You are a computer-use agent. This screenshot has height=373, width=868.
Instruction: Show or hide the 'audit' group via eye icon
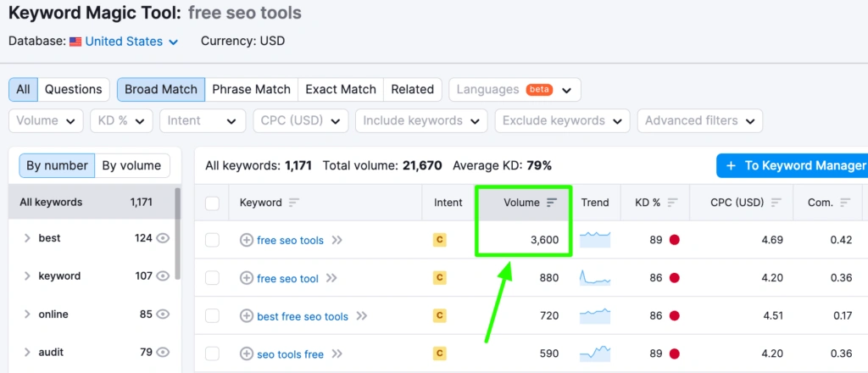pos(164,352)
